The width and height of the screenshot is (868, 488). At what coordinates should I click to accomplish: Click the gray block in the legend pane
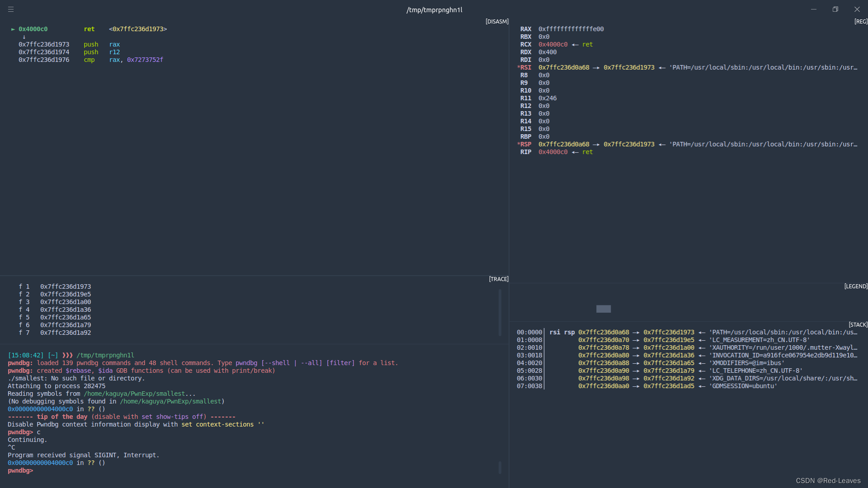[604, 309]
